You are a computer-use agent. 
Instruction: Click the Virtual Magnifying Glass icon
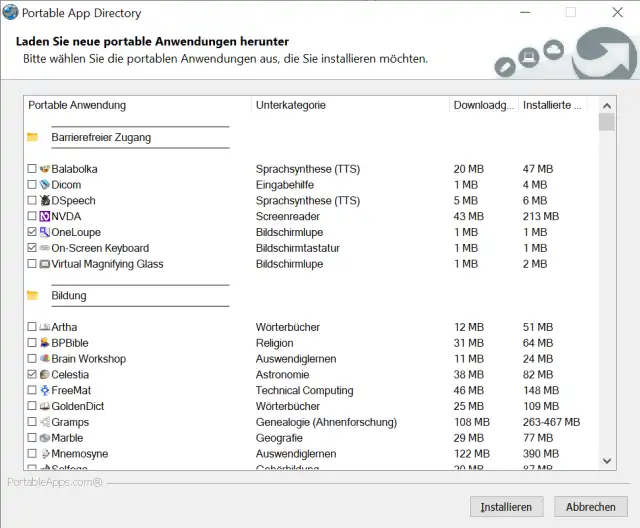coord(44,264)
